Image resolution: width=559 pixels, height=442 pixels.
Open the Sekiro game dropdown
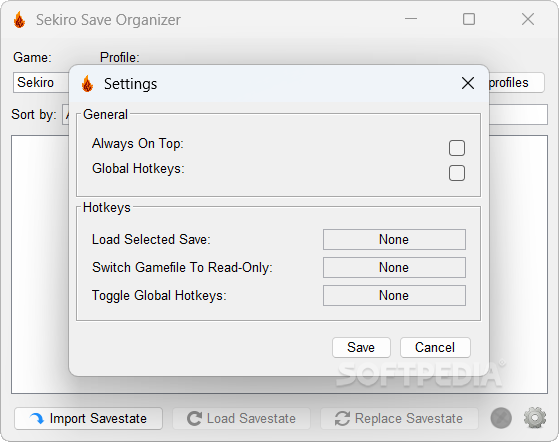tap(41, 83)
